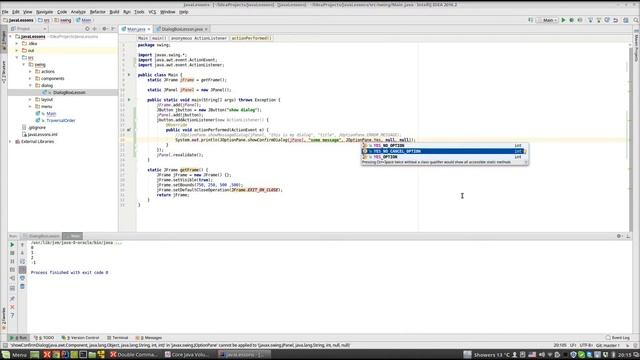Viewport: 640px width, 360px height.
Task: Select .gitignore file in the project tree
Action: pos(37,127)
